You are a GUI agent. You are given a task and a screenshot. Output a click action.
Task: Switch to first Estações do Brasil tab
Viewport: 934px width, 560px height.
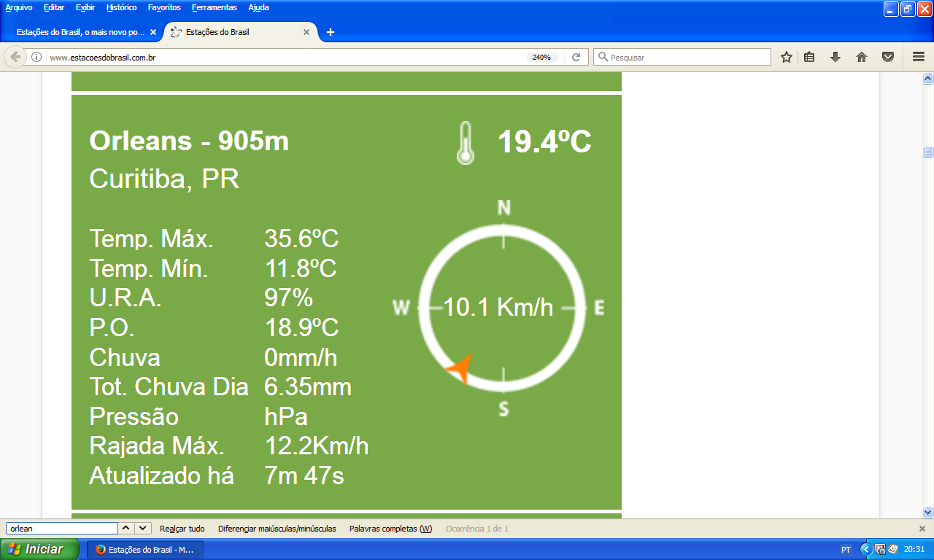(x=80, y=32)
